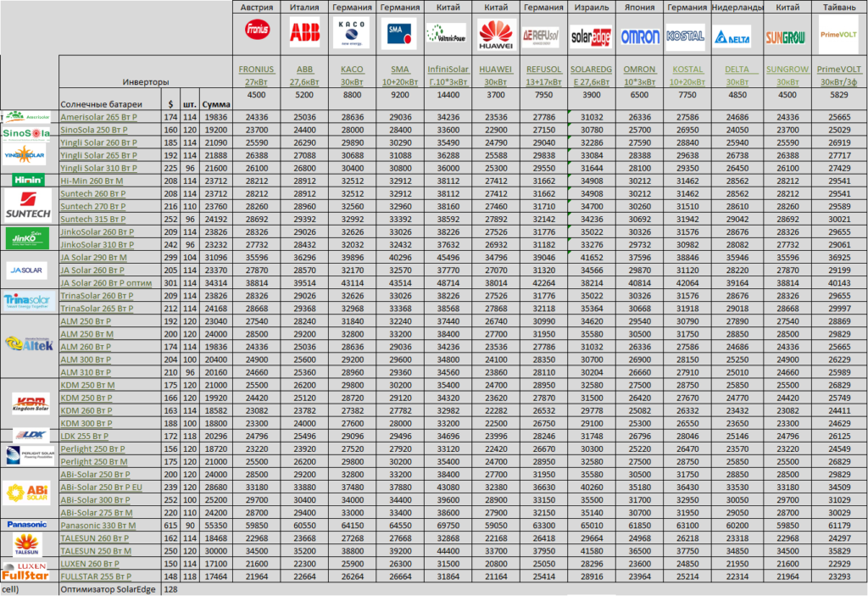Viewport: 868px width, 596px height.
Task: Click the Trina Solar logo
Action: pyautogui.click(x=28, y=301)
